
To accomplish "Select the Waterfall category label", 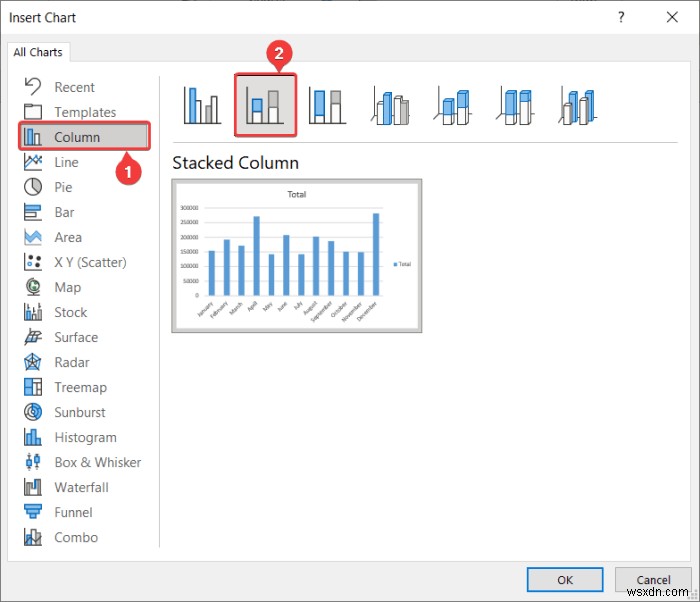I will click(82, 487).
